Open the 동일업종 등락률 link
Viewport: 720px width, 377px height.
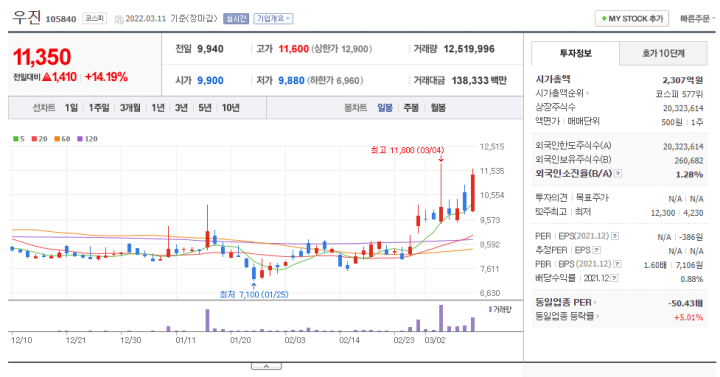(x=567, y=316)
